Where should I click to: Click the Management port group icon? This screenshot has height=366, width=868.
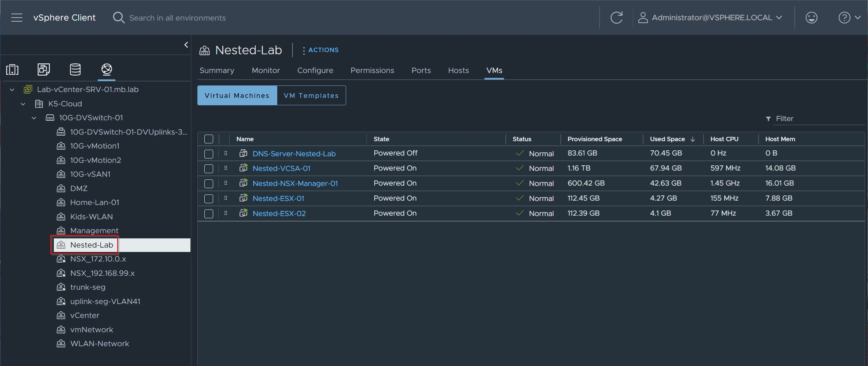coord(61,230)
